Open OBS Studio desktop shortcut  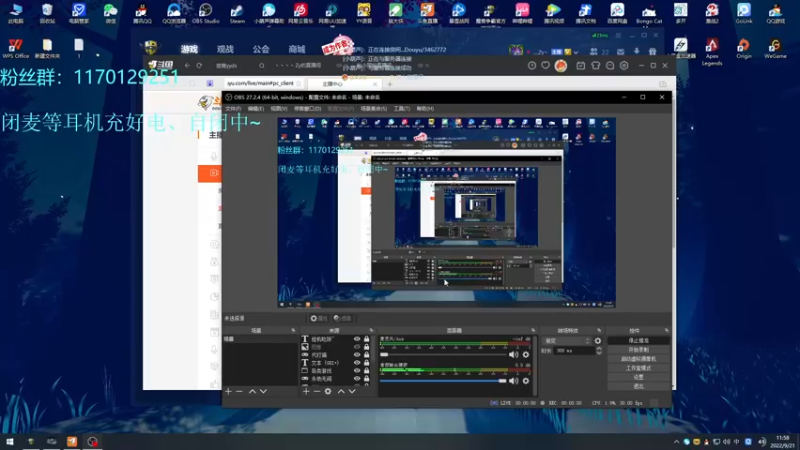click(x=205, y=13)
